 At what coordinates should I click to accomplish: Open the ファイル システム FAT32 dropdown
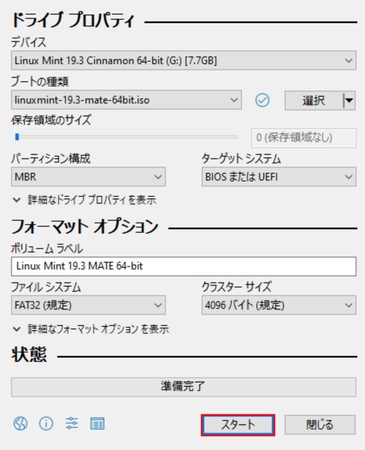pyautogui.click(x=88, y=305)
